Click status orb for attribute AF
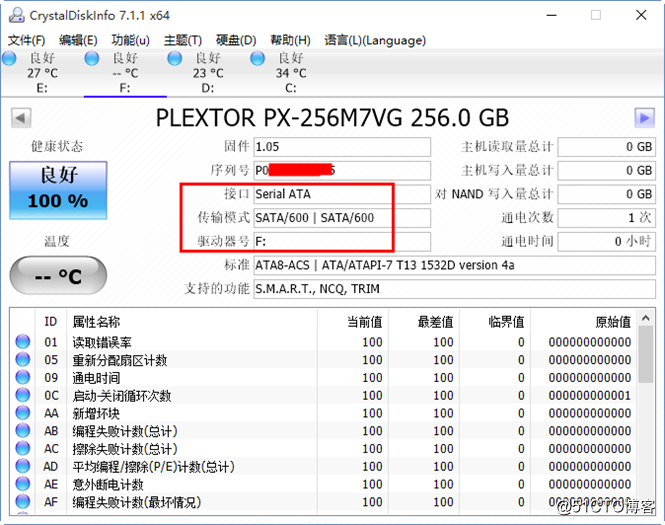This screenshot has height=525, width=665. pyautogui.click(x=23, y=502)
